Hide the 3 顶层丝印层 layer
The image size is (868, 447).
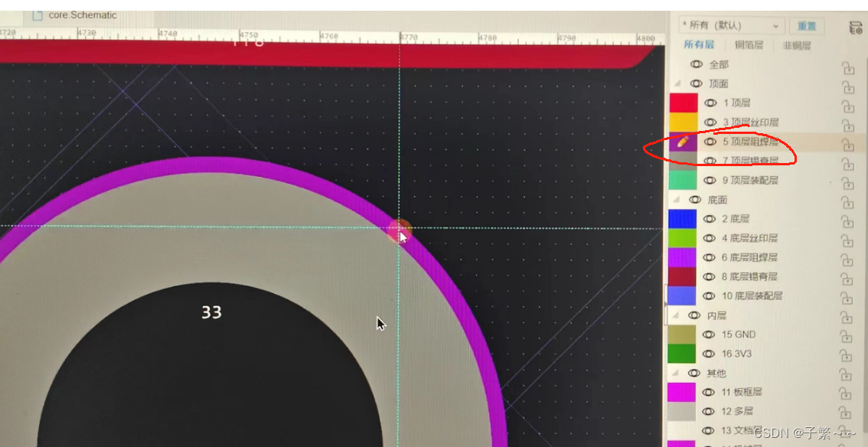pyautogui.click(x=710, y=122)
